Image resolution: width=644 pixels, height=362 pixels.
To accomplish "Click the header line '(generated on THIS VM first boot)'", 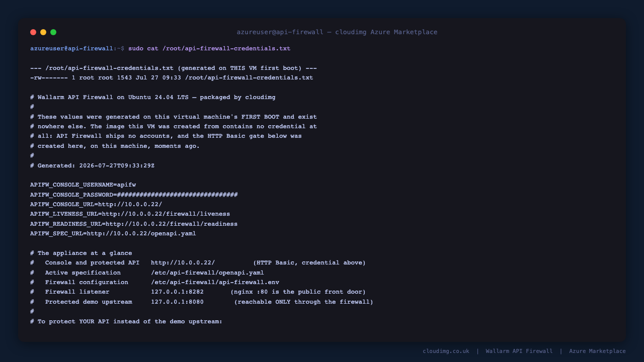I will 239,68.
